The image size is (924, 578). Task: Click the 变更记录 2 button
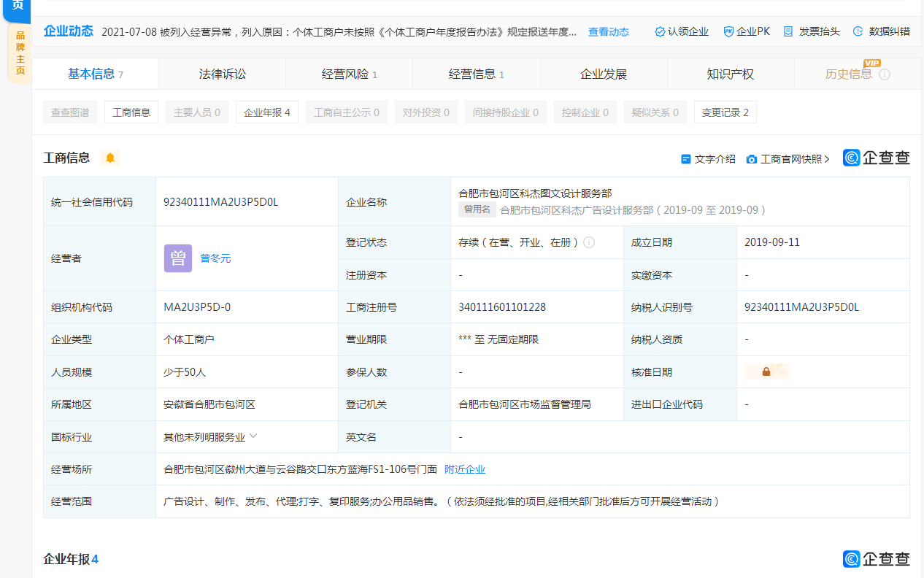725,112
